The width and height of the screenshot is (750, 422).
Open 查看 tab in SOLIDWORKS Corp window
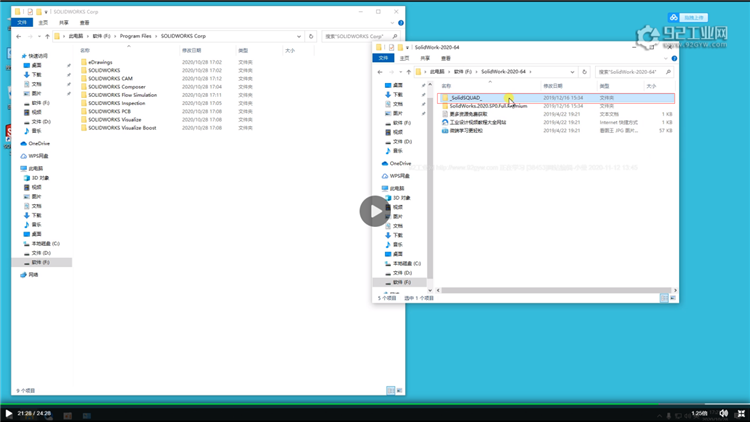click(84, 22)
